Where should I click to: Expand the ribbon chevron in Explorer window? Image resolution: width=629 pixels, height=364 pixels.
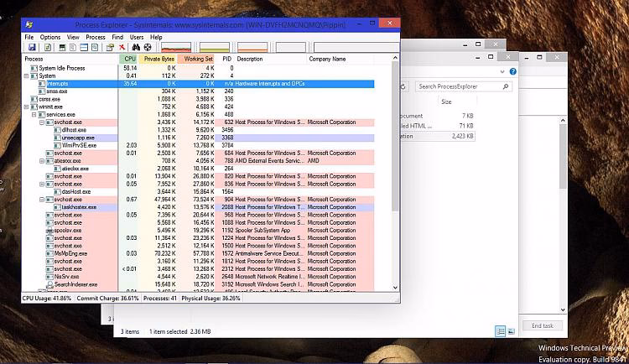point(502,71)
